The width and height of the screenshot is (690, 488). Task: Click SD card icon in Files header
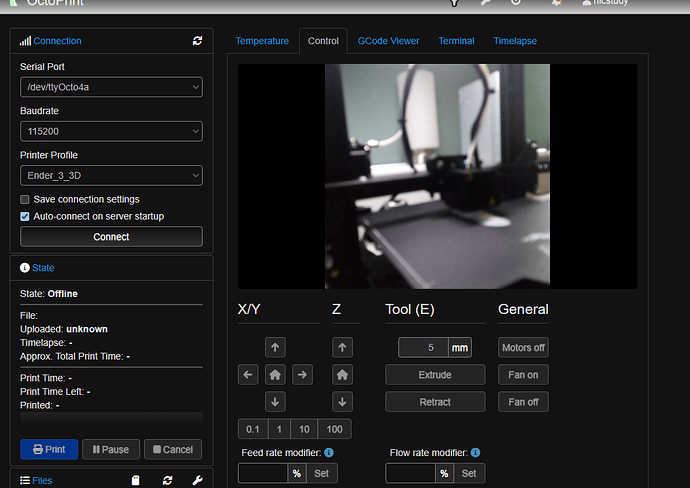click(x=136, y=480)
